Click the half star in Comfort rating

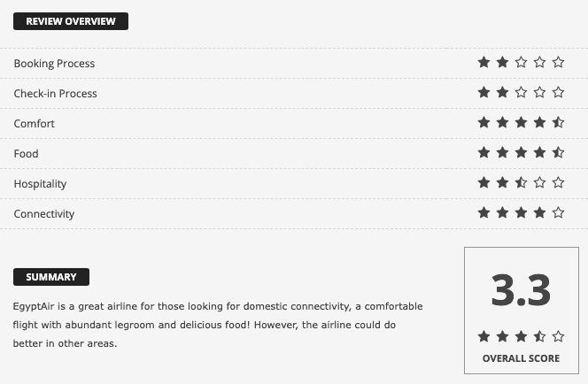coord(558,122)
